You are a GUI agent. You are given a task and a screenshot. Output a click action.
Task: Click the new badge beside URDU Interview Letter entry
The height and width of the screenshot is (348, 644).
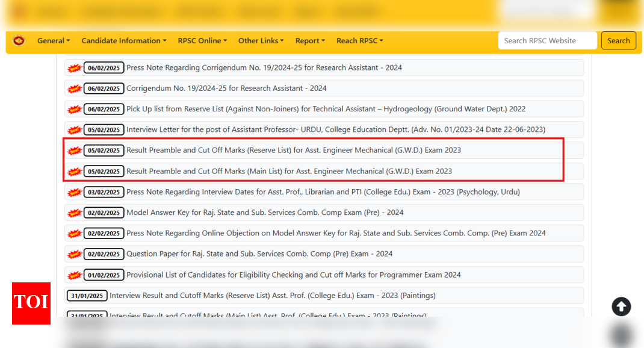click(x=75, y=130)
